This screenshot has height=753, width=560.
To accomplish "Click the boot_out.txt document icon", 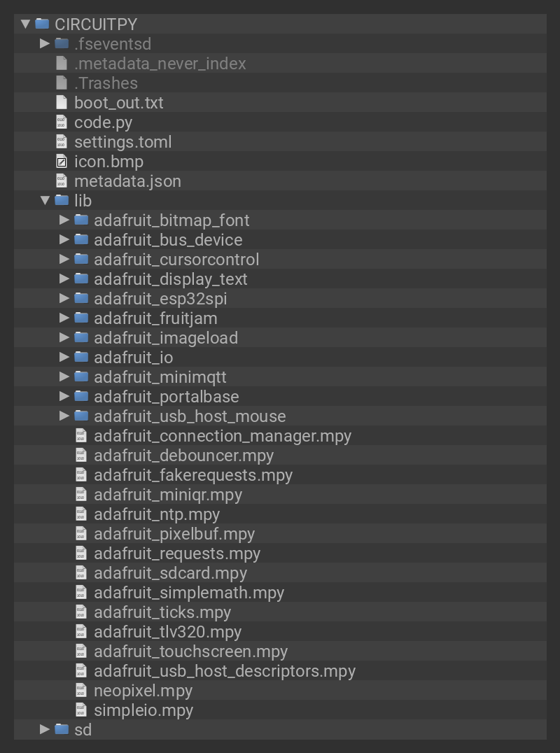I will [62, 103].
